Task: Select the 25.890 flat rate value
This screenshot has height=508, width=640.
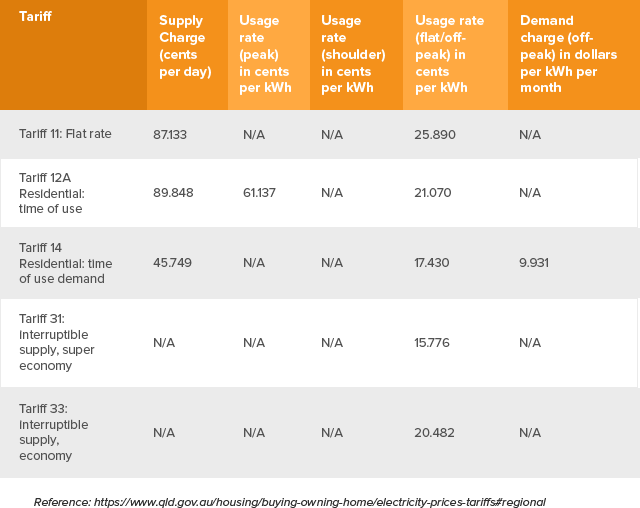Action: point(435,135)
